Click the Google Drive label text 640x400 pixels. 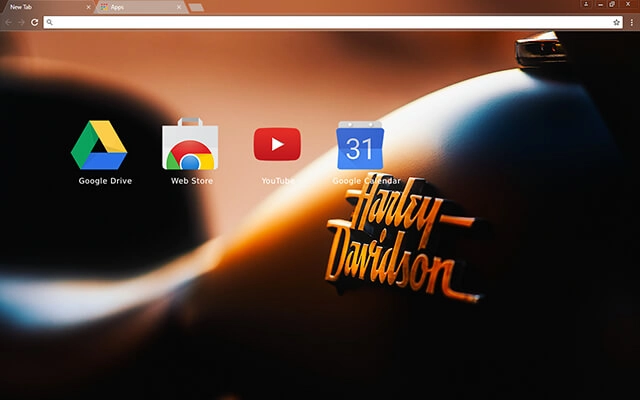(105, 181)
